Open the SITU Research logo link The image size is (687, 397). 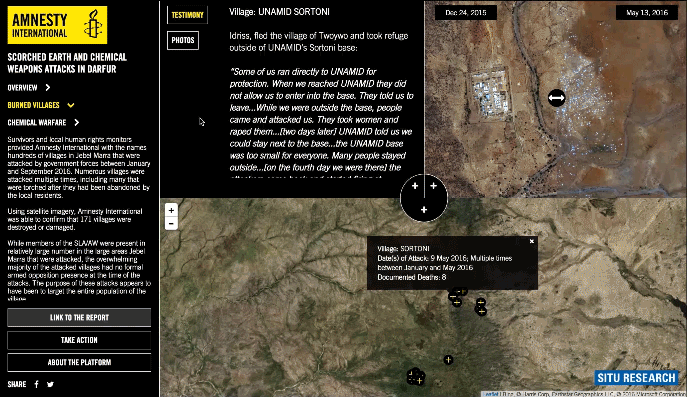coord(636,378)
